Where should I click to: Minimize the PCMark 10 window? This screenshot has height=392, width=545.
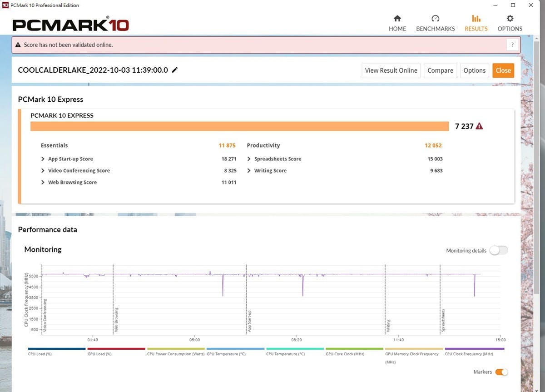pos(495,5)
